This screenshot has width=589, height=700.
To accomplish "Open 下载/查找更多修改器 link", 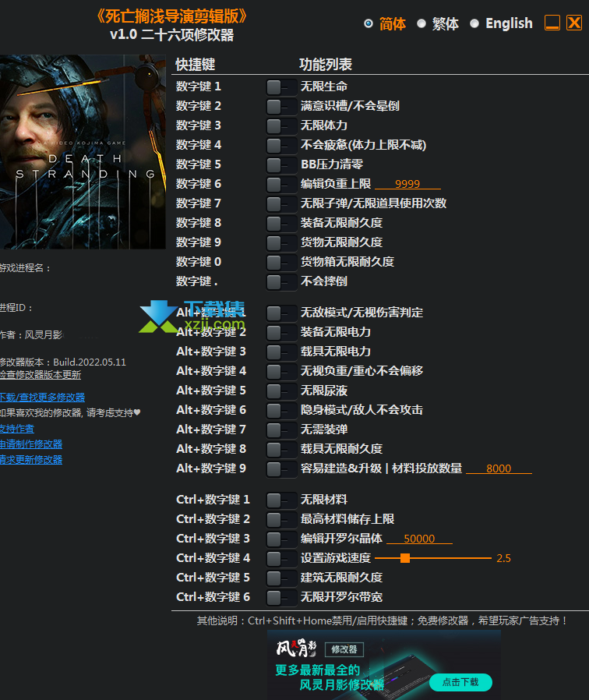I will pyautogui.click(x=42, y=398).
